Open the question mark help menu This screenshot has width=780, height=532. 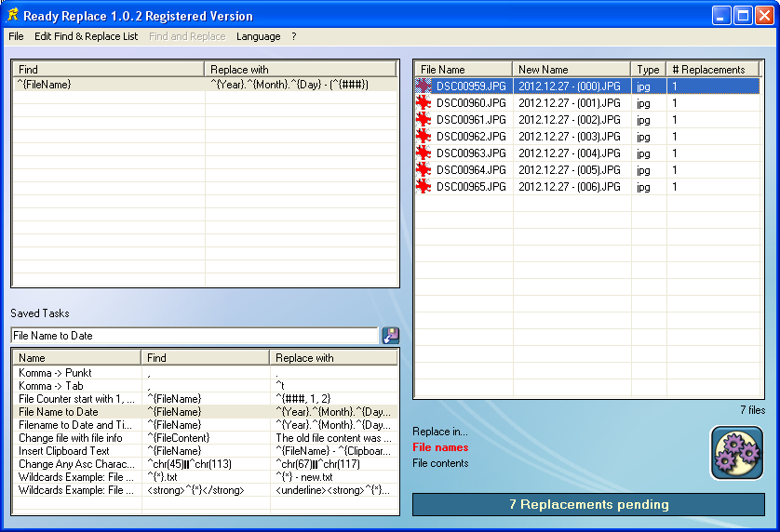click(294, 36)
